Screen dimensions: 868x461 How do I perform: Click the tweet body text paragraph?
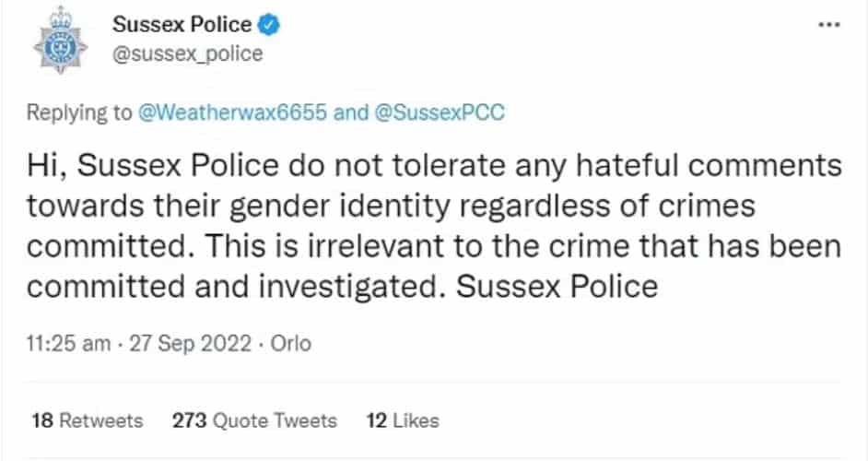[x=434, y=226]
